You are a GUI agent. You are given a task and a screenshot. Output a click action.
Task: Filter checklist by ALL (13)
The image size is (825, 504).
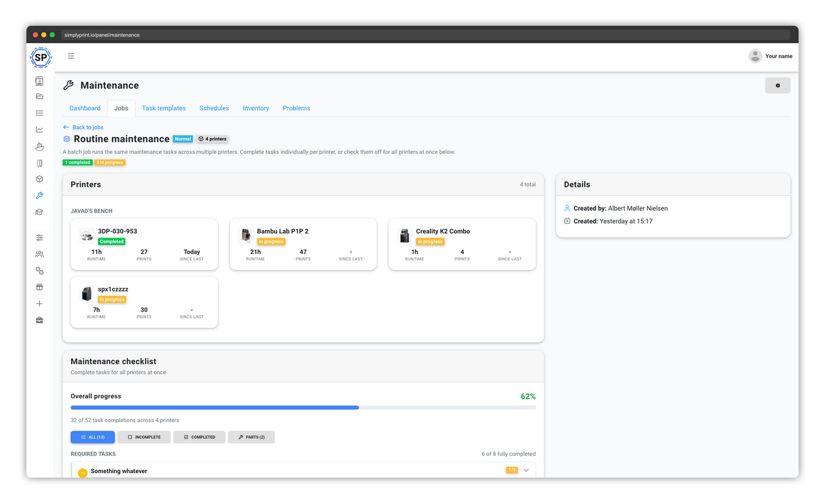[93, 437]
